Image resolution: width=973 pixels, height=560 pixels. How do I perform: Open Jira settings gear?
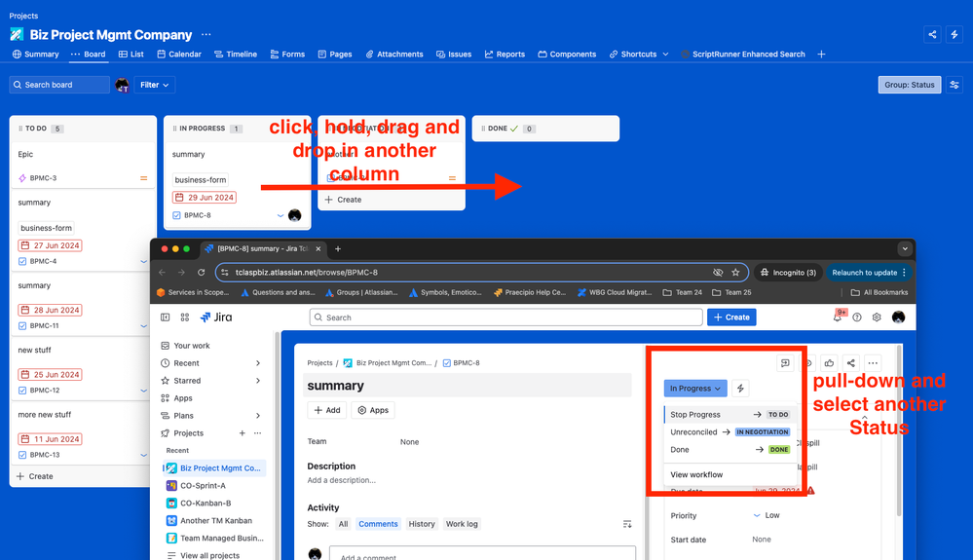tap(877, 317)
